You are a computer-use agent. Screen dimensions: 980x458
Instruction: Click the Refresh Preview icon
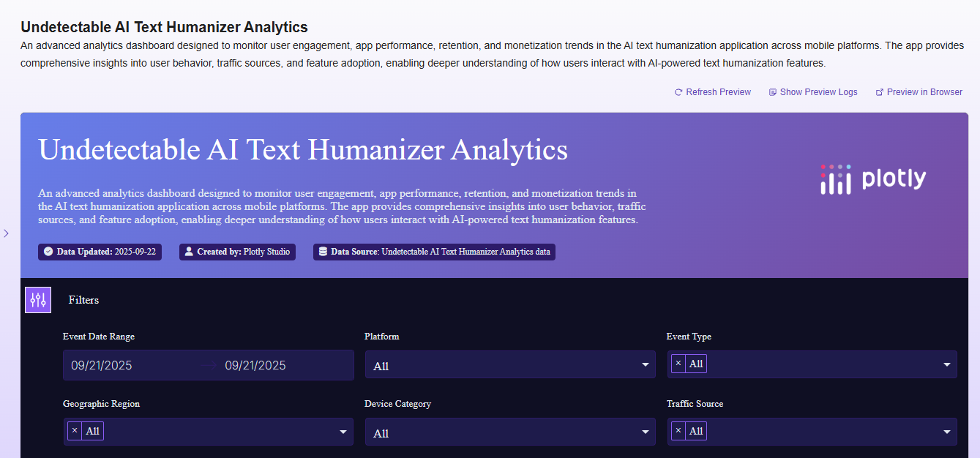pyautogui.click(x=678, y=92)
